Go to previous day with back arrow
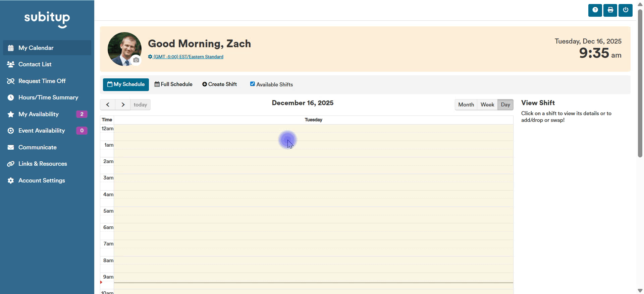This screenshot has width=644, height=294. point(108,104)
